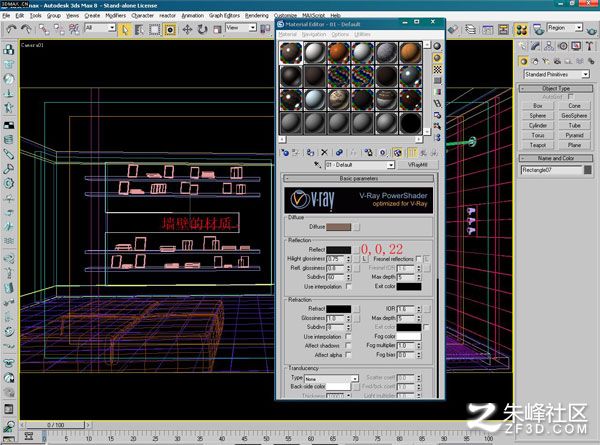Click the Material Editor main toolbar icon
Viewport: 600px width, 445px height.
[521, 29]
